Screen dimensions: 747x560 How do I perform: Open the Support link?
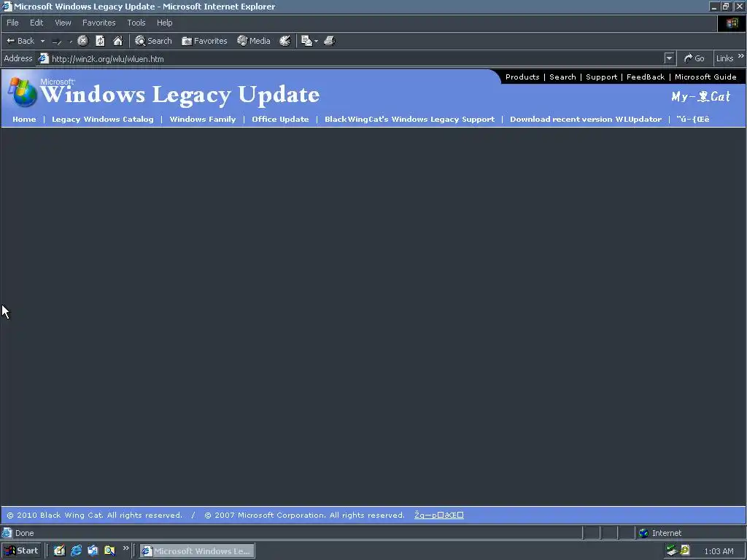pos(601,77)
